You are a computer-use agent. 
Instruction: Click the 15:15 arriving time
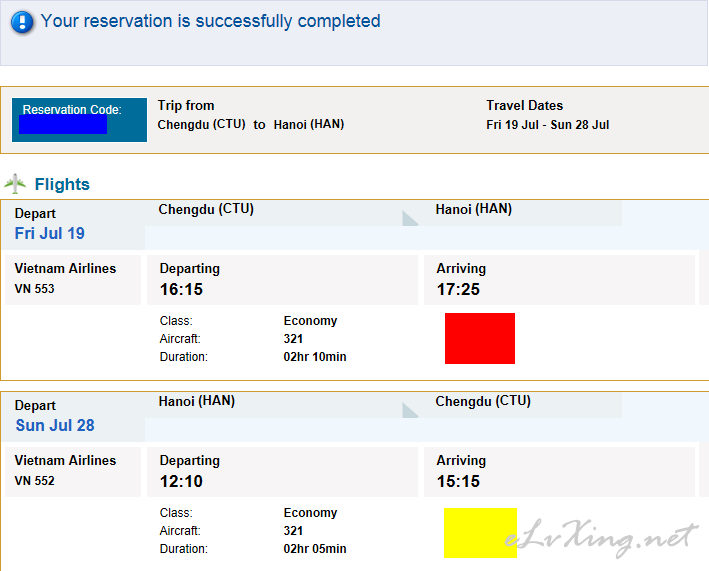pos(458,481)
